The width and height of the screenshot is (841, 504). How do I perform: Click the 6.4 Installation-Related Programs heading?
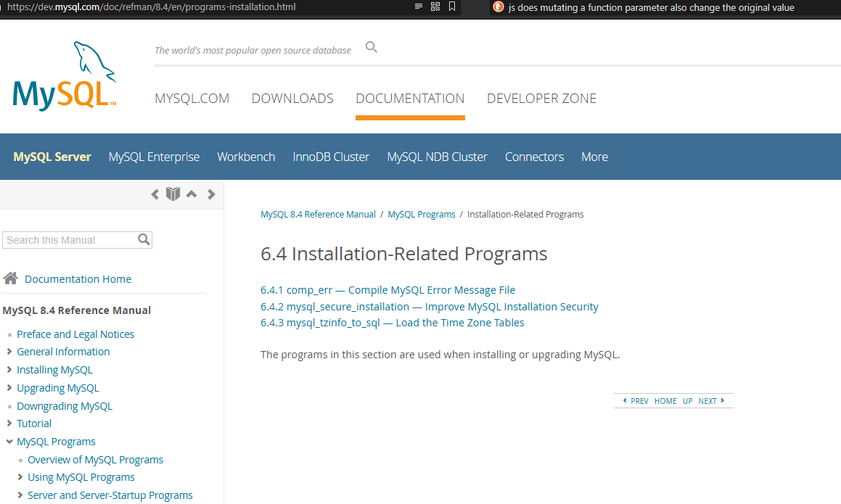pyautogui.click(x=404, y=254)
